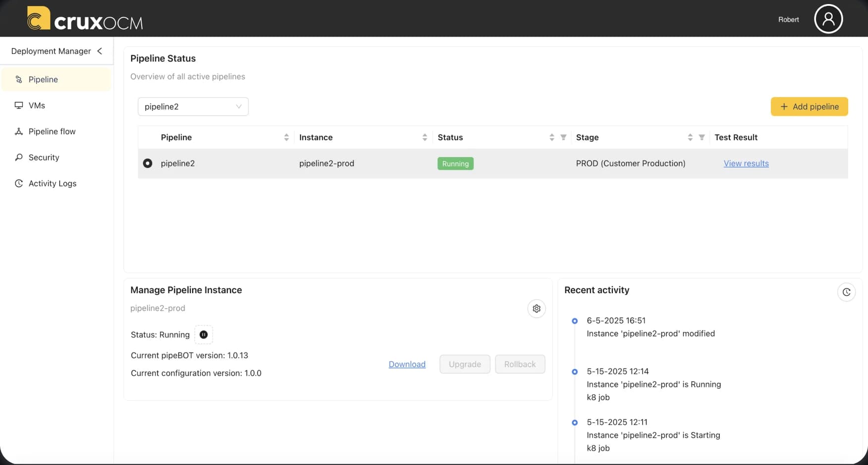
Task: Click the Download link
Action: click(407, 364)
